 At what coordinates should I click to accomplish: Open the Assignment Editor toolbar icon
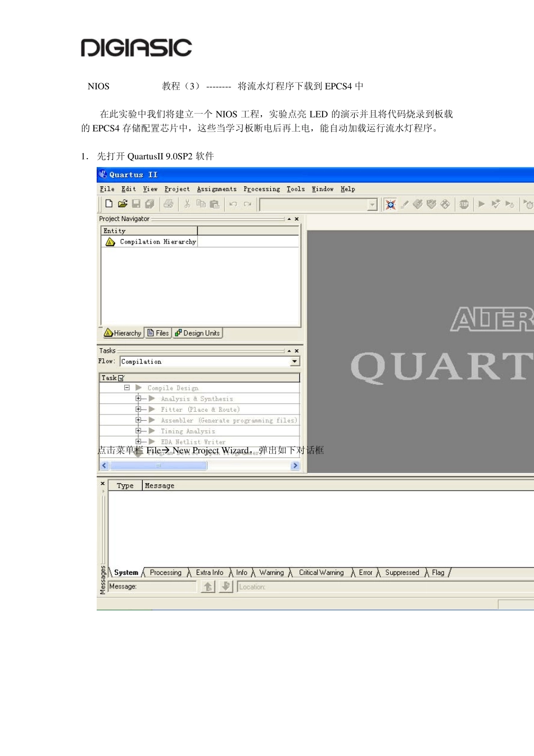418,204
